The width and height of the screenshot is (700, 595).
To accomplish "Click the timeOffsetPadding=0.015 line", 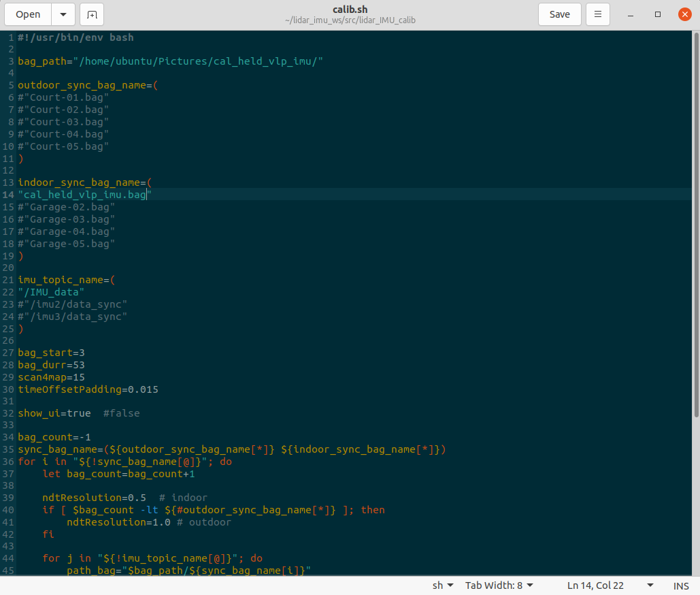I will point(88,389).
